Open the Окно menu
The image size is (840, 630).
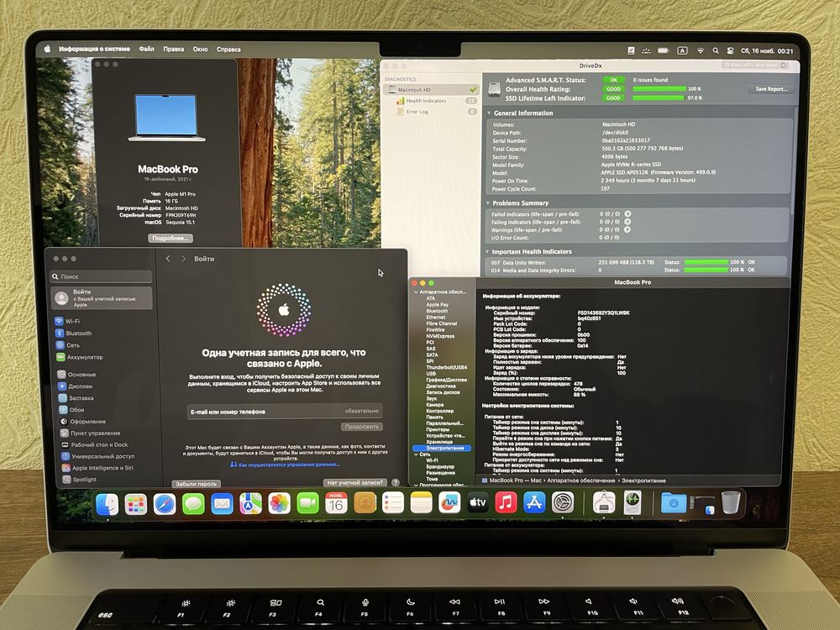(201, 49)
